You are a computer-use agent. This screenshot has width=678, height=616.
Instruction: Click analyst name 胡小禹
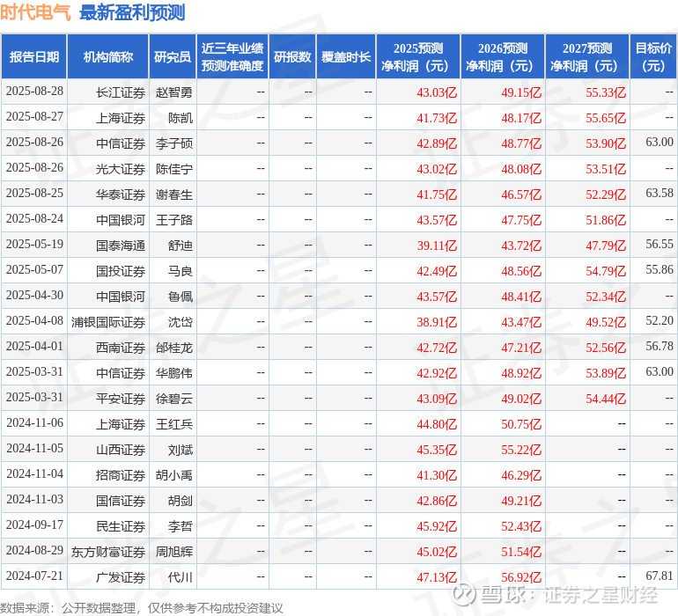click(x=173, y=475)
